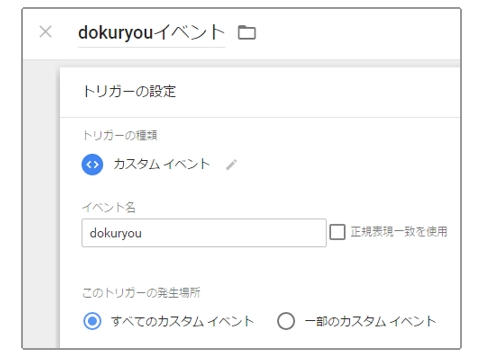The height and width of the screenshot is (361, 485).
Task: Enable the 正規表現一致を使用 checkbox
Action: [337, 232]
